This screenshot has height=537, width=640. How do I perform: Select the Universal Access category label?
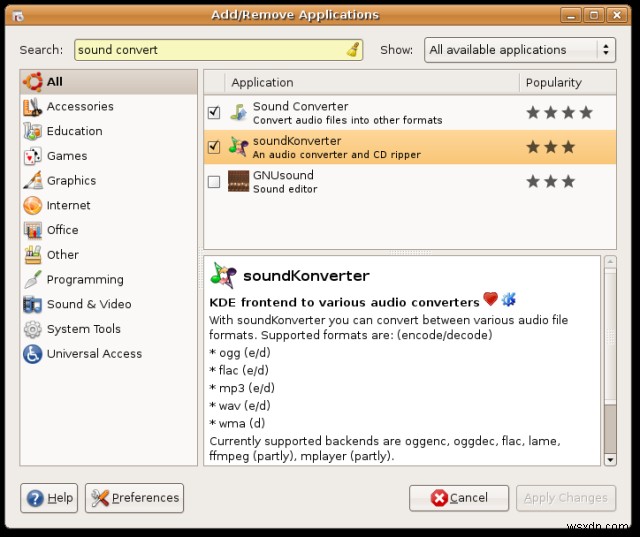coord(94,353)
